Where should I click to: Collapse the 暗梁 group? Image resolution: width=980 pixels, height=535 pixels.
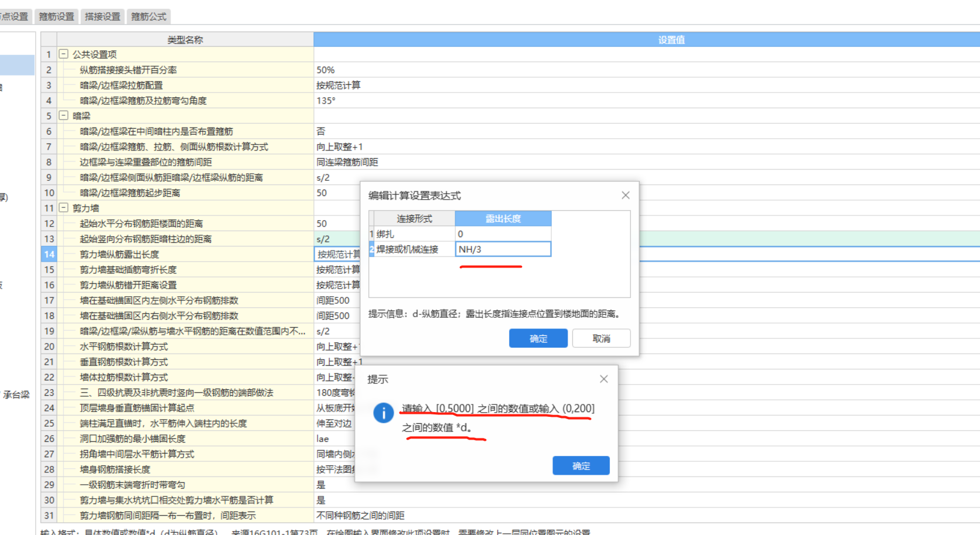click(64, 115)
